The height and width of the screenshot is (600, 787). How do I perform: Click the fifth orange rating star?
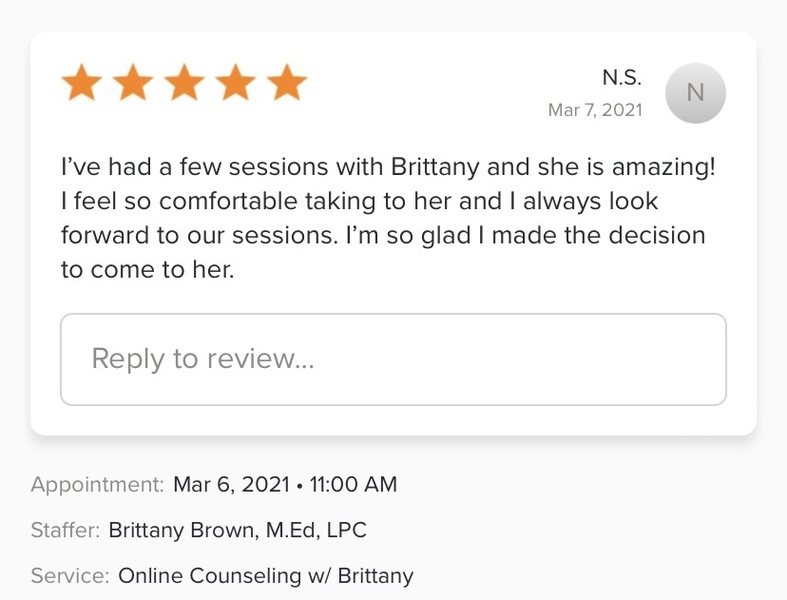pyautogui.click(x=287, y=83)
